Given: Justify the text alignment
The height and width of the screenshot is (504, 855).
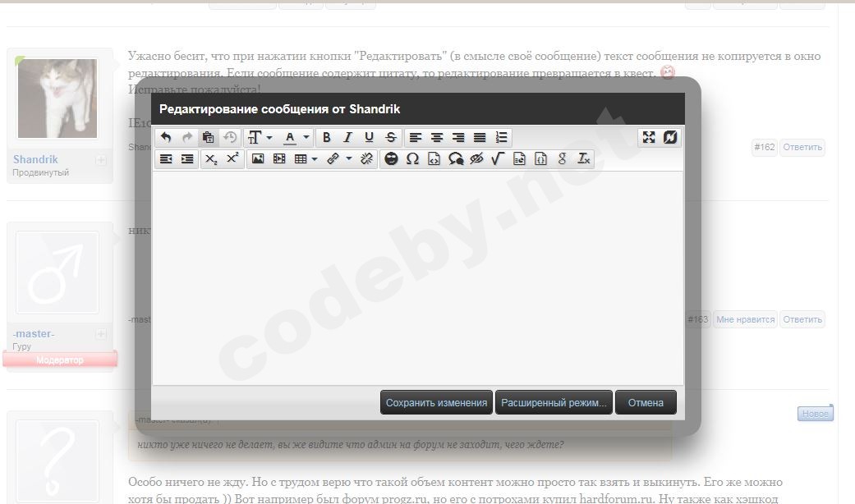Looking at the screenshot, I should (x=480, y=137).
